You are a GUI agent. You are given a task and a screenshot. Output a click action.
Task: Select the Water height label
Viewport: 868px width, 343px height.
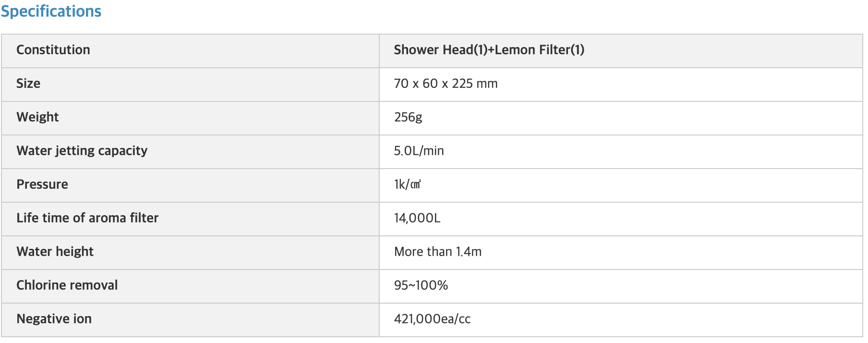pyautogui.click(x=55, y=252)
